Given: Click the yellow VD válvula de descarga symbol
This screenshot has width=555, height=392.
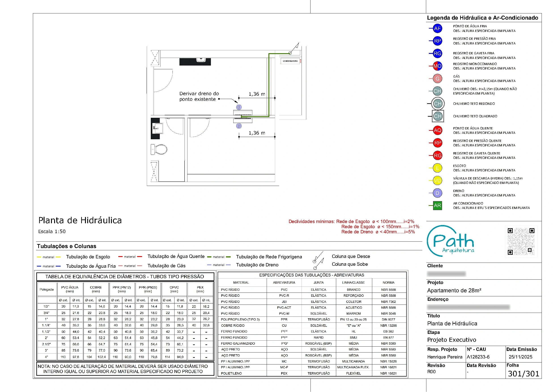Looking at the screenshot, I should coord(437,181).
